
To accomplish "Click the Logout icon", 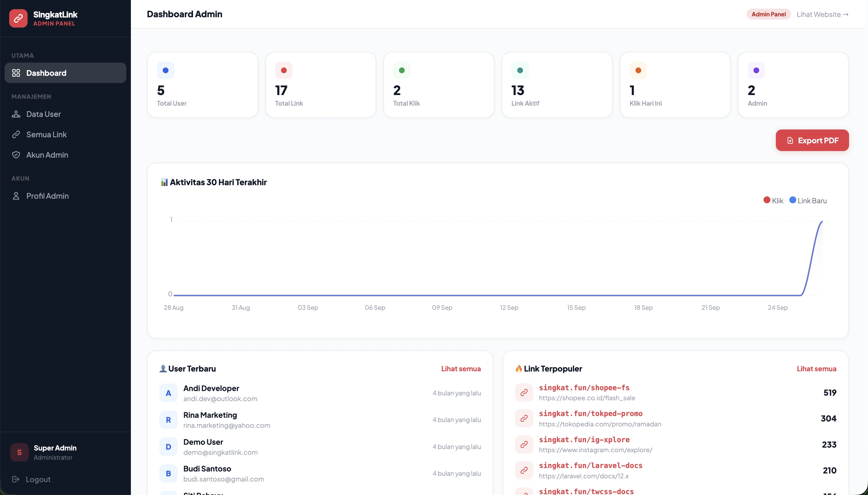I will [15, 479].
